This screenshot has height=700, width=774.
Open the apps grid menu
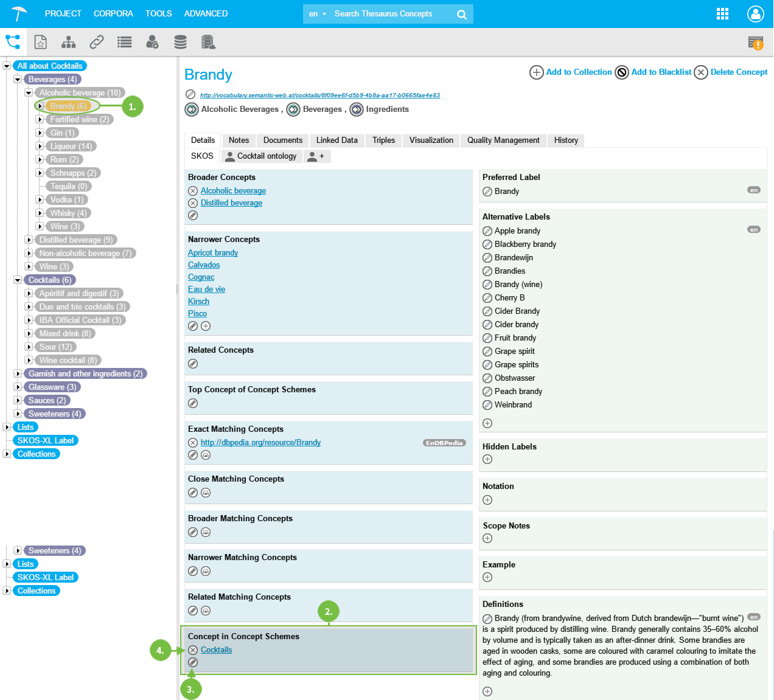(722, 14)
